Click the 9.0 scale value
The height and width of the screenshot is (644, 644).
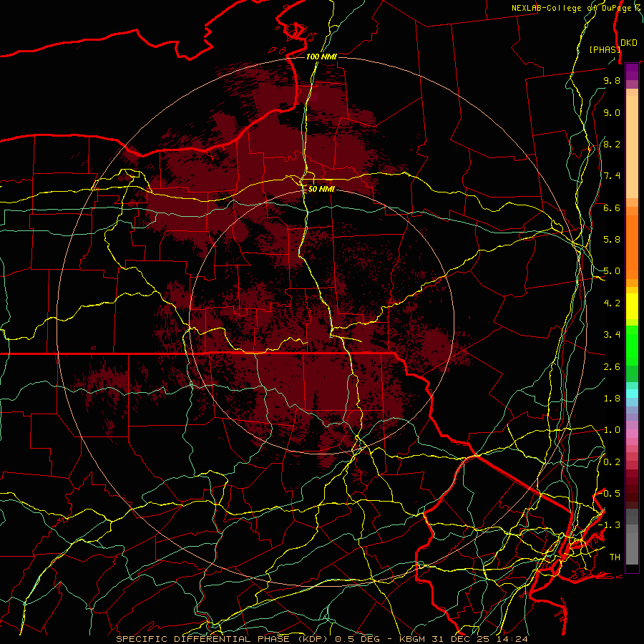pyautogui.click(x=612, y=112)
